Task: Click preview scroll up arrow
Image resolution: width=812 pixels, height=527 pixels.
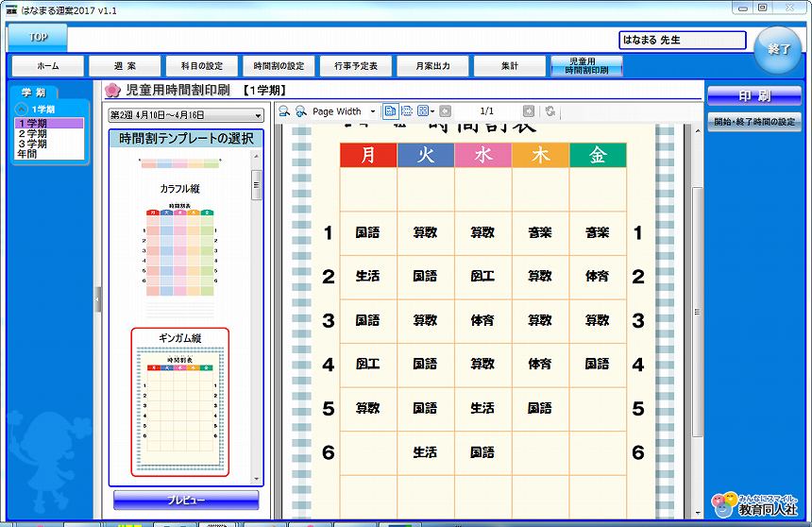Action: pyautogui.click(x=698, y=130)
